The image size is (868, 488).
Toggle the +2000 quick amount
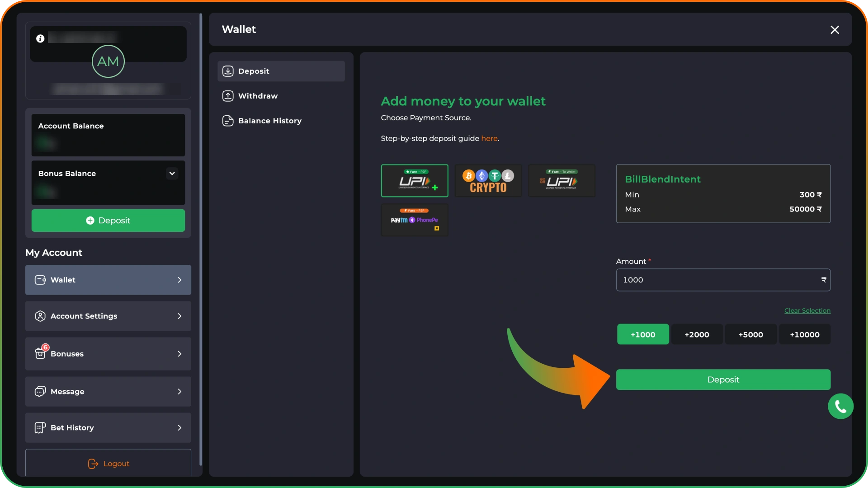click(697, 335)
